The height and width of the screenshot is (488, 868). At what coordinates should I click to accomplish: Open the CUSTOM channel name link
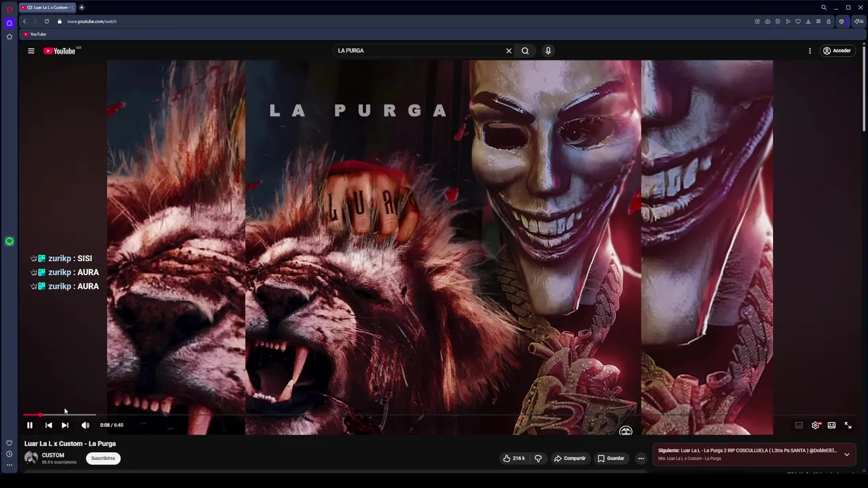coord(53,455)
